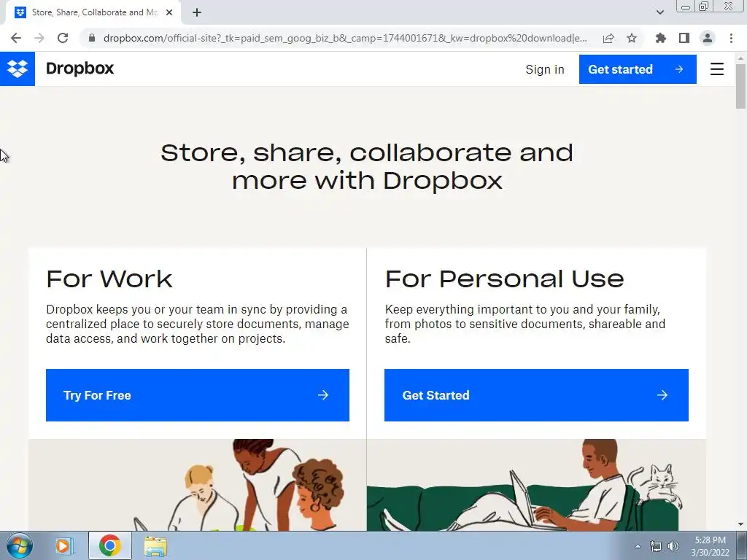Click the Get started header button
The width and height of the screenshot is (747, 560).
pyautogui.click(x=638, y=69)
